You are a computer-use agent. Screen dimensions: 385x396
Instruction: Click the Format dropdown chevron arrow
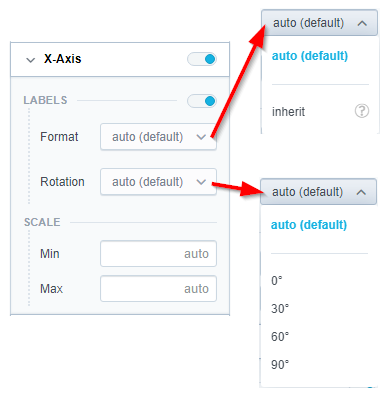pyautogui.click(x=201, y=137)
